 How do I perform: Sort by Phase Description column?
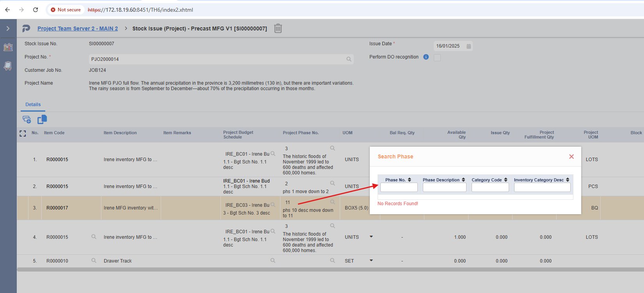click(x=463, y=180)
